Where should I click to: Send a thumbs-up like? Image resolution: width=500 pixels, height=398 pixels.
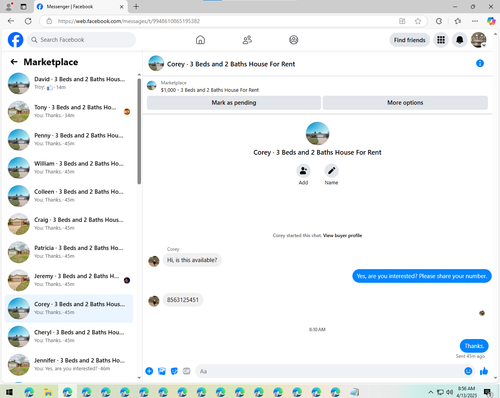click(x=484, y=371)
